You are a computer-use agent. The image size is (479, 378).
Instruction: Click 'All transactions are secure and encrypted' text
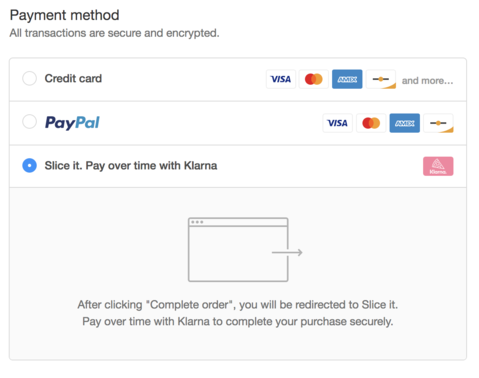114,33
